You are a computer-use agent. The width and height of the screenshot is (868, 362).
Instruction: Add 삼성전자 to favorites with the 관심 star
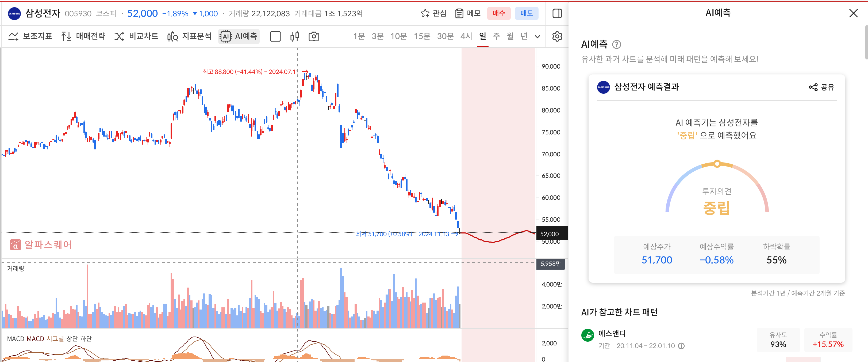tap(433, 13)
